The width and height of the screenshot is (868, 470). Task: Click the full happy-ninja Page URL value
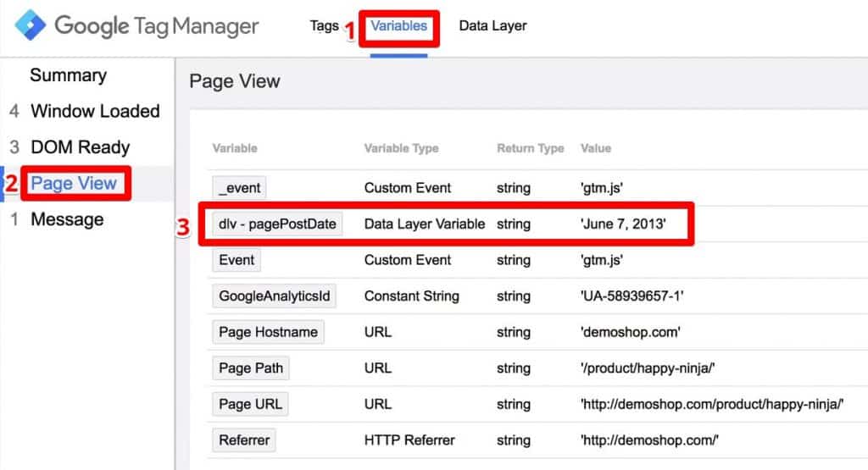pyautogui.click(x=712, y=404)
